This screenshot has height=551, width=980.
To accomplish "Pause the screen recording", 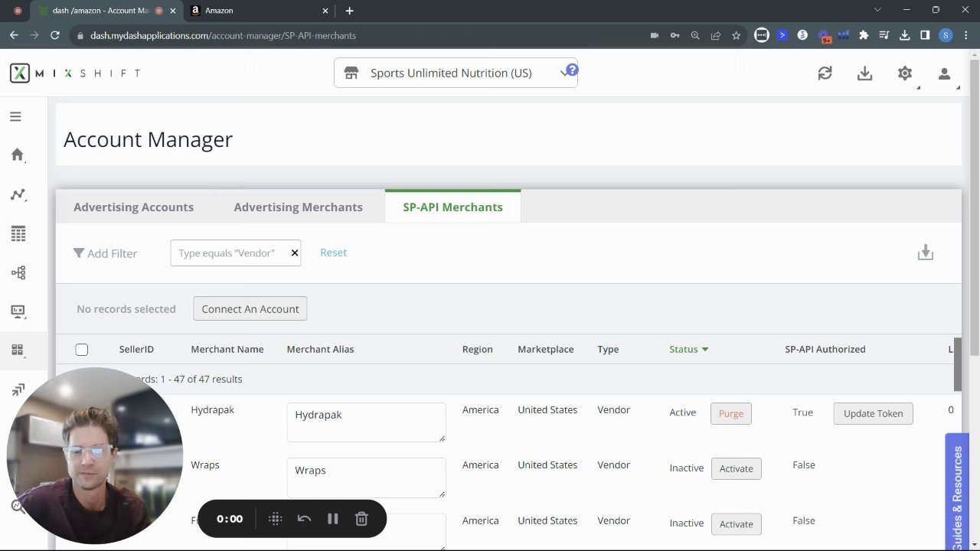I will (x=332, y=519).
